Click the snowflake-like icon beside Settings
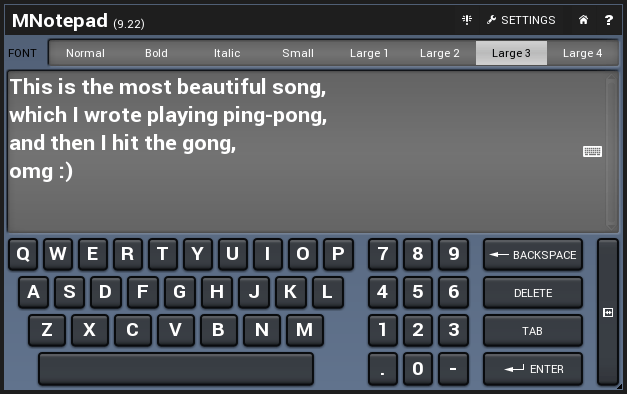This screenshot has width=627, height=394. tap(467, 20)
